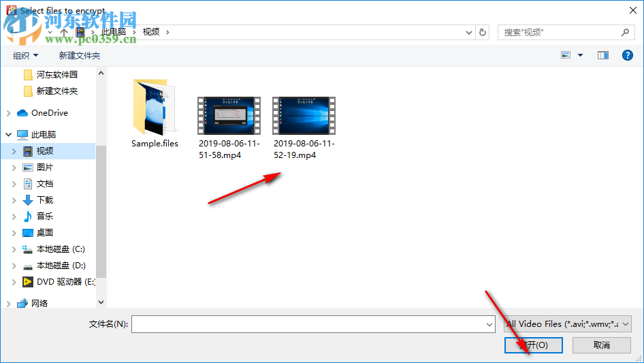Image resolution: width=644 pixels, height=363 pixels.
Task: Expand the 视频 tree node
Action: pos(14,151)
